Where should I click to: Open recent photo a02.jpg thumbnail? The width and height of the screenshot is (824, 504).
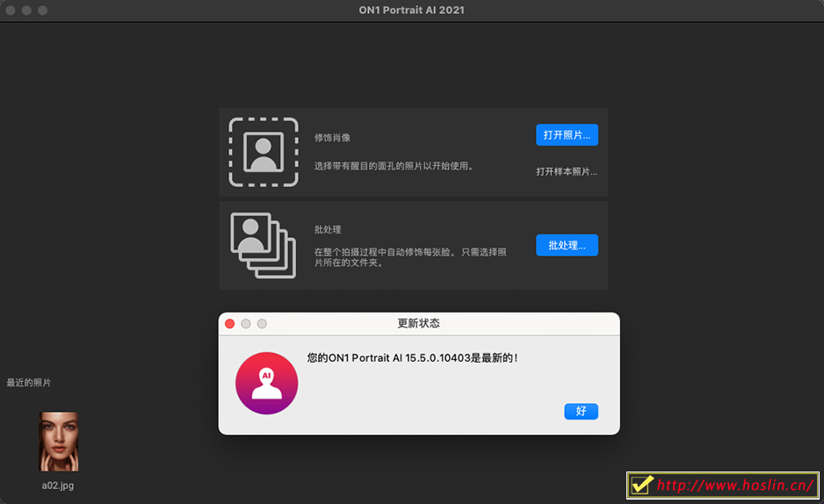58,442
